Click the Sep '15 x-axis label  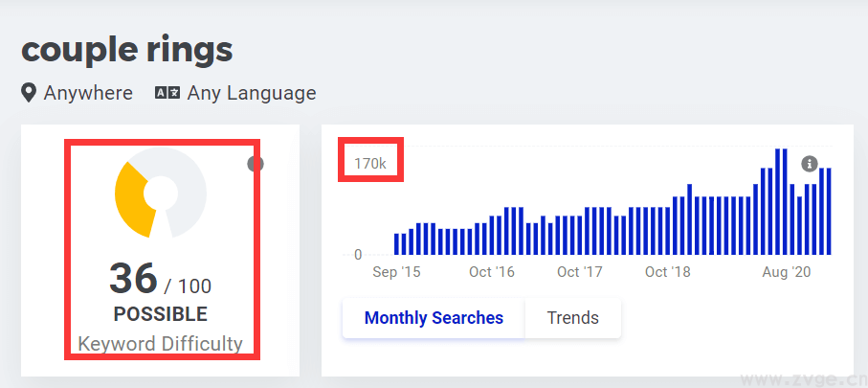point(396,272)
